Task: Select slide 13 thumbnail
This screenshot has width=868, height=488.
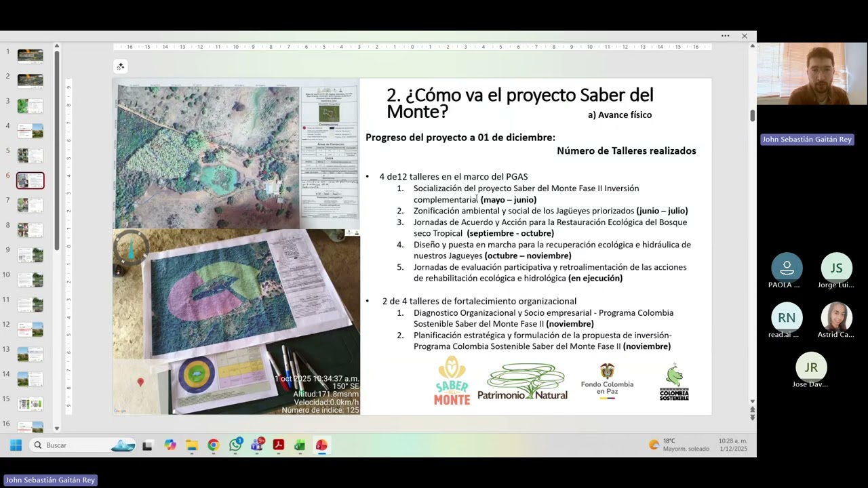Action: click(x=31, y=354)
